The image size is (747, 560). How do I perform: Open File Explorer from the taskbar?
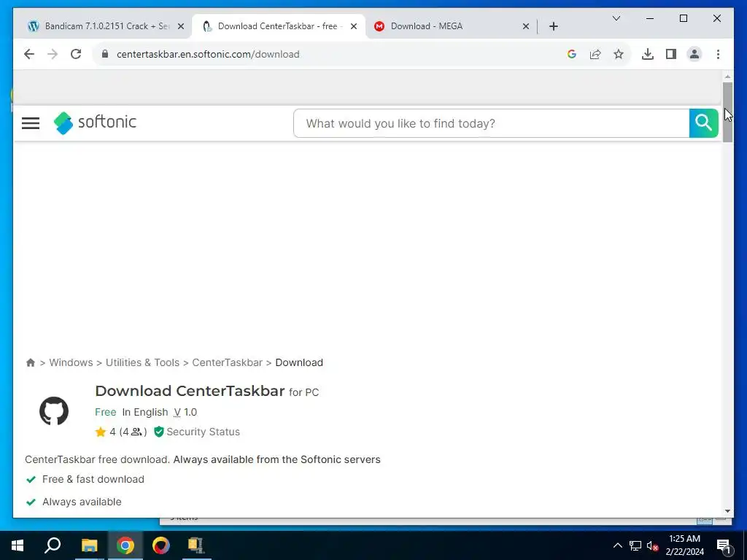tap(89, 545)
